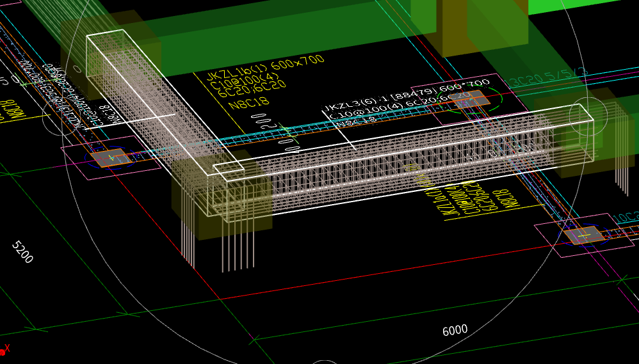Select the rotated yellow N8C18 text at left edge
The width and height of the screenshot is (639, 364).
[11, 109]
